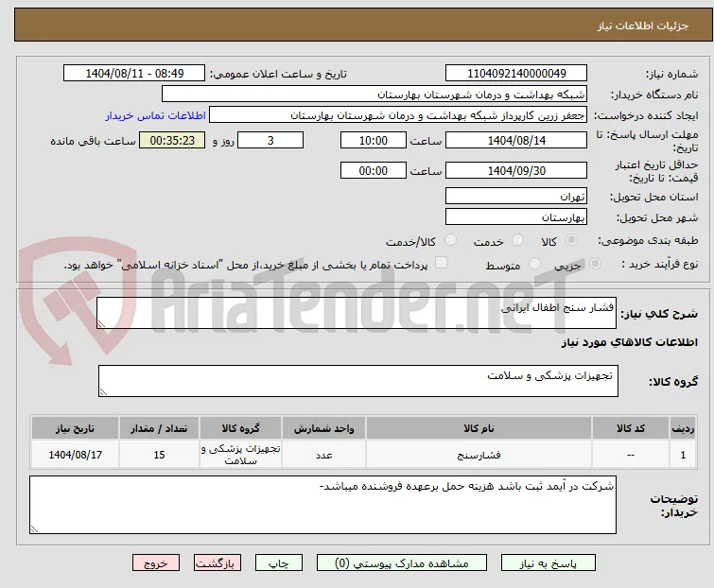The width and height of the screenshot is (714, 588).
Task: Click the need number field 1104092140000049
Action: coord(516,74)
